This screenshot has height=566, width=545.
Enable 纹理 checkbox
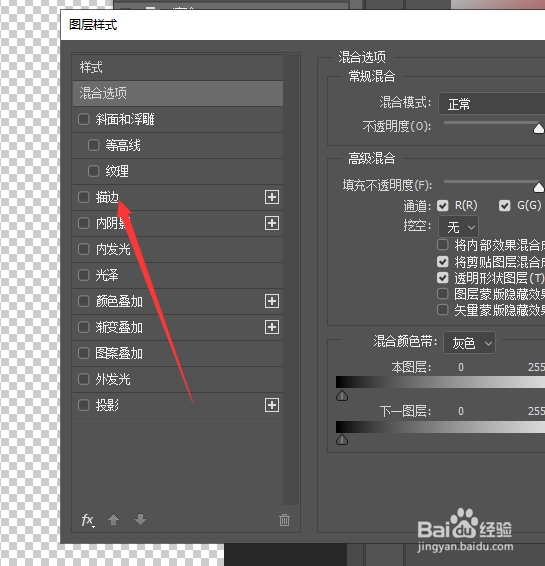tap(93, 171)
